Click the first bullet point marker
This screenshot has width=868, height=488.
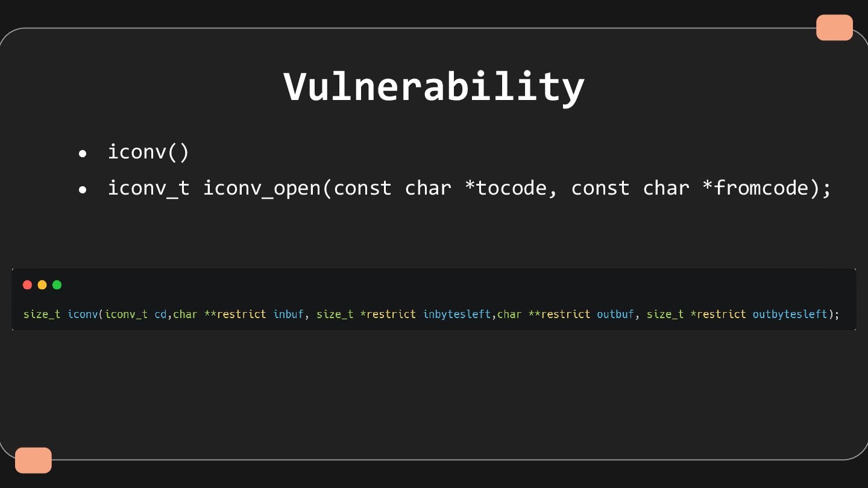click(83, 154)
